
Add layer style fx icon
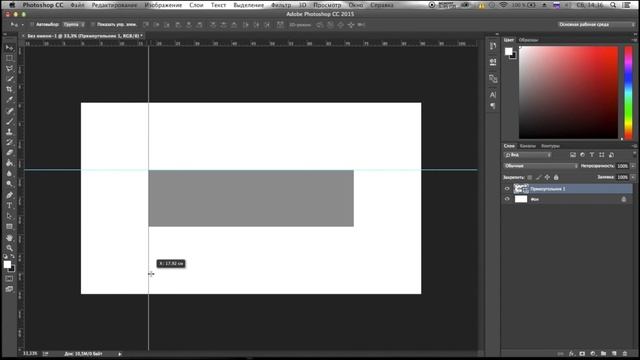pyautogui.click(x=571, y=353)
